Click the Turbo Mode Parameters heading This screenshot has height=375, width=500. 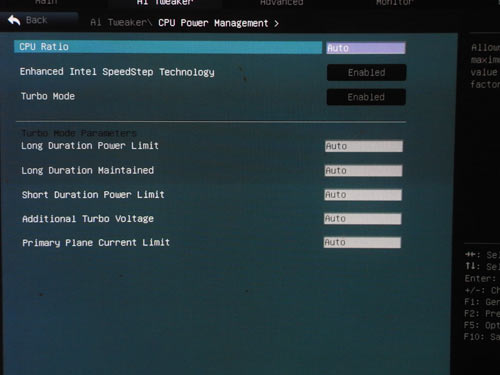coord(79,133)
